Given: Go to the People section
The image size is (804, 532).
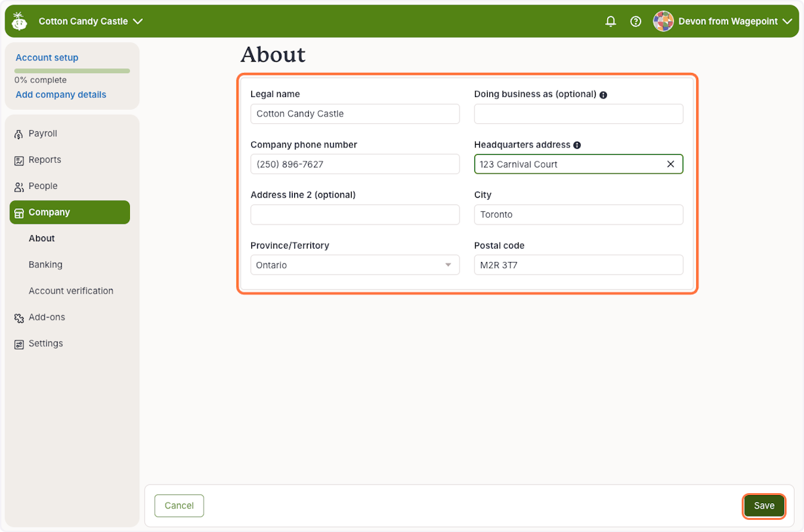Looking at the screenshot, I should click(x=43, y=186).
